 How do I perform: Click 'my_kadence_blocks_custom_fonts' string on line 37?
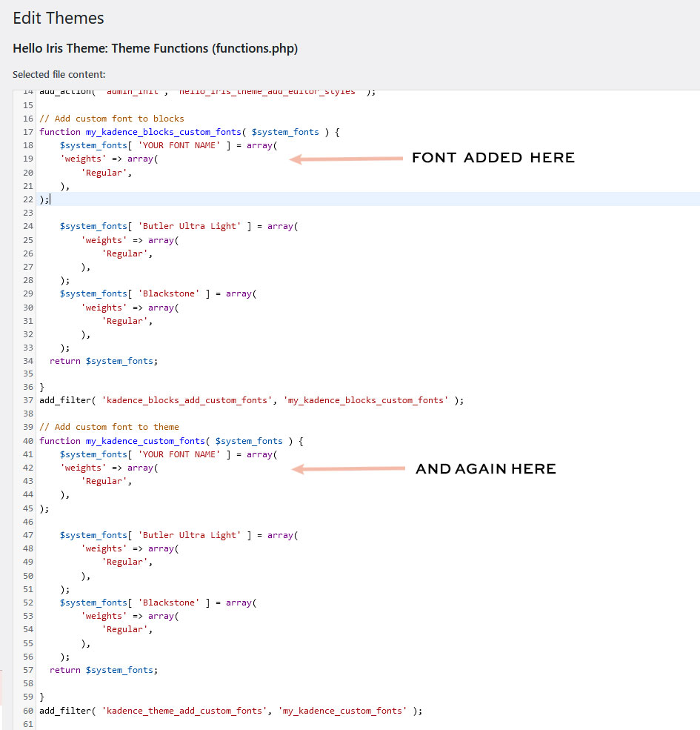(366, 400)
